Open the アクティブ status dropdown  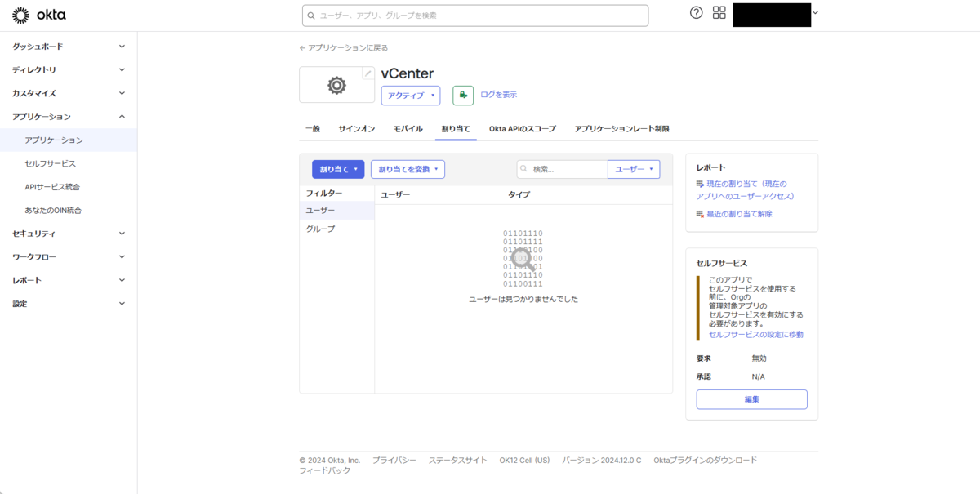(411, 96)
